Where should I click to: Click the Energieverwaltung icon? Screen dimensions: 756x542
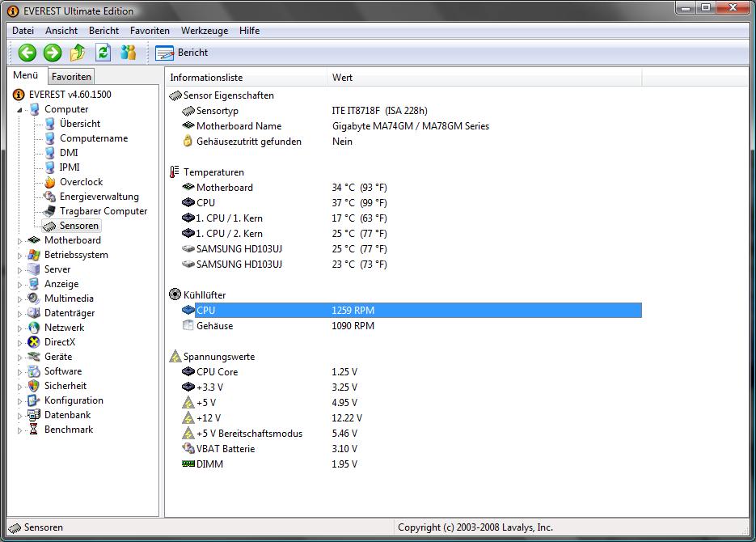(x=49, y=197)
